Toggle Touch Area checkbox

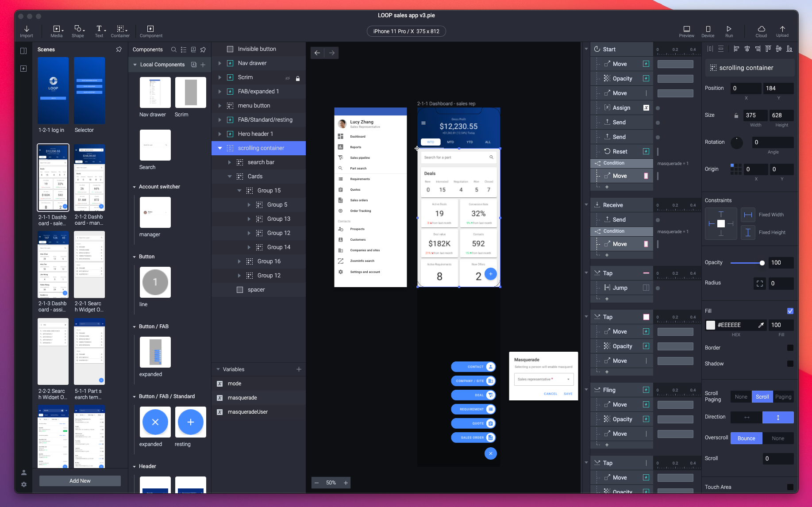[790, 487]
